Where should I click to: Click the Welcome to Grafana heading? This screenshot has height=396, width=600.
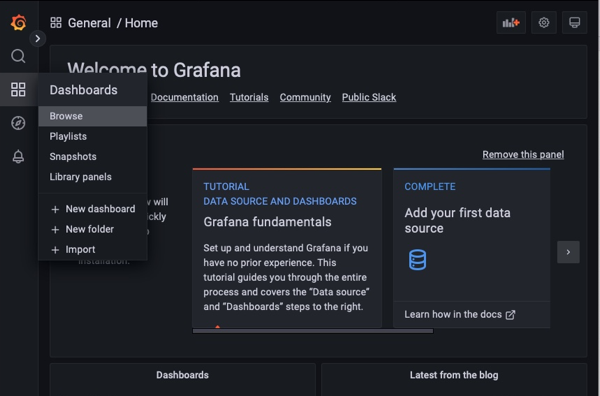(154, 70)
